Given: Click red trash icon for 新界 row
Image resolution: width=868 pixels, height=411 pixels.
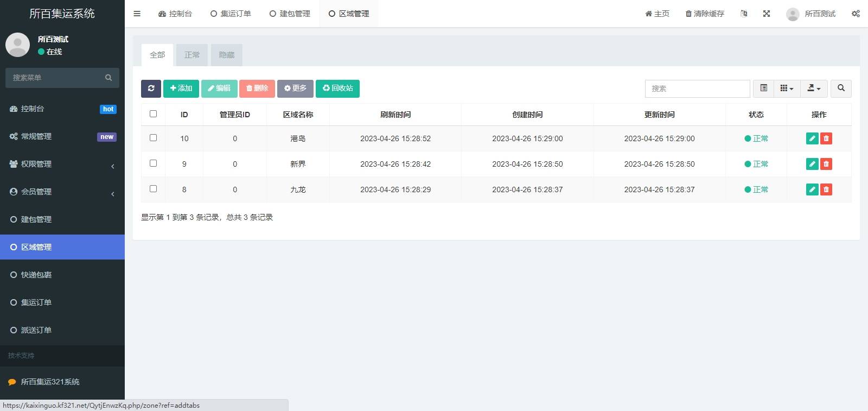Looking at the screenshot, I should pos(826,164).
